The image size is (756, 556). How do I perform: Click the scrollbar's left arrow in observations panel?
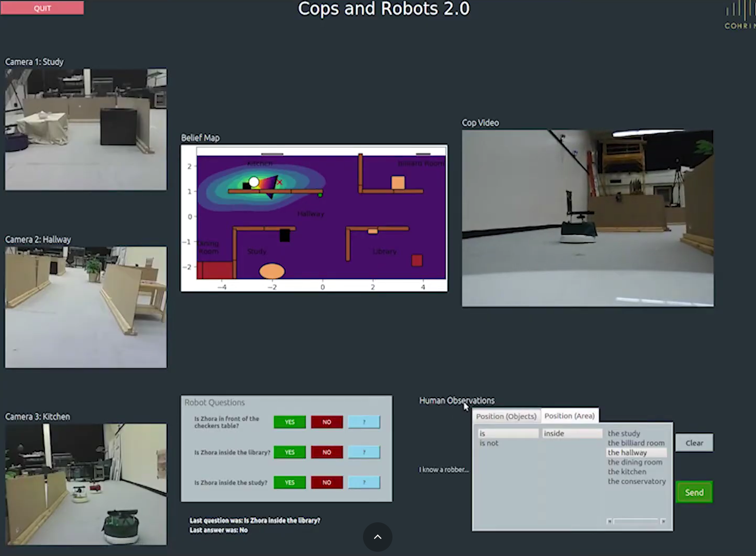click(x=609, y=521)
